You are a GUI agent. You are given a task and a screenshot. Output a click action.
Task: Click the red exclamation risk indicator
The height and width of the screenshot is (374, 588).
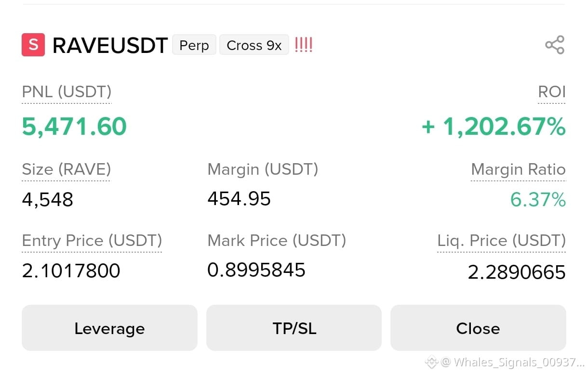[x=303, y=45]
